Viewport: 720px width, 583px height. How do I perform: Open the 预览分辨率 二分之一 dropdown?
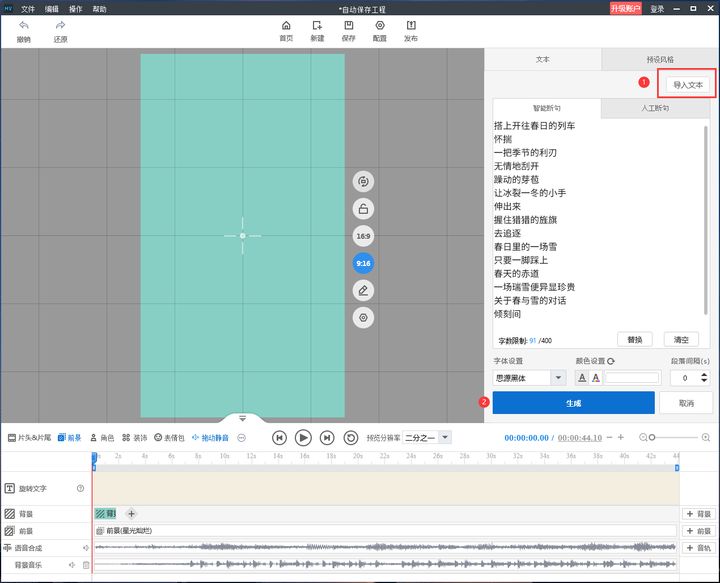(x=427, y=437)
